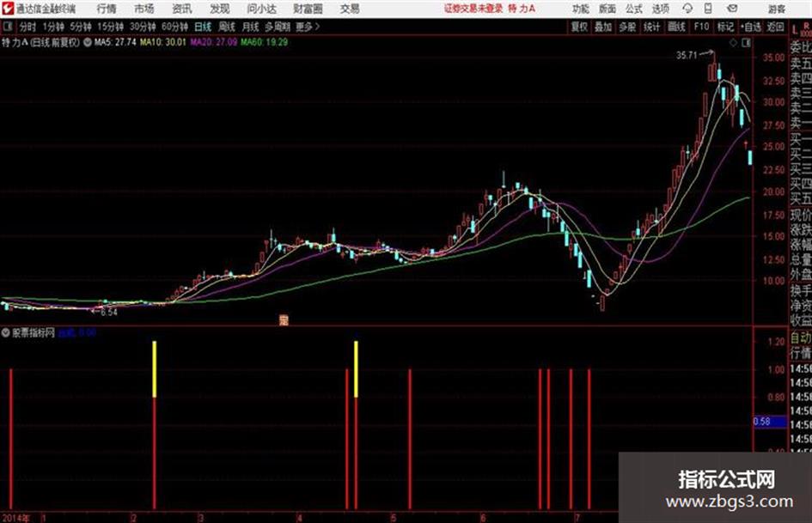812x523 pixels.
Task: Click the L icon at right panel top
Action: coord(795,31)
